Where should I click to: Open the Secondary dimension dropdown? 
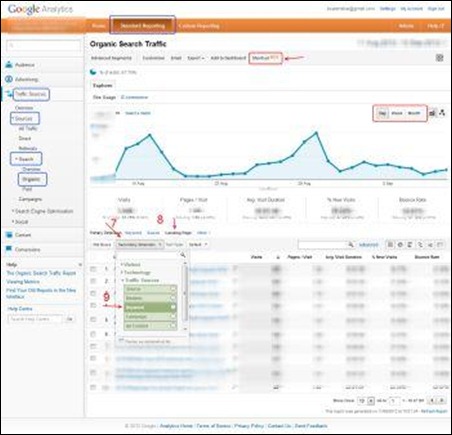pyautogui.click(x=140, y=245)
